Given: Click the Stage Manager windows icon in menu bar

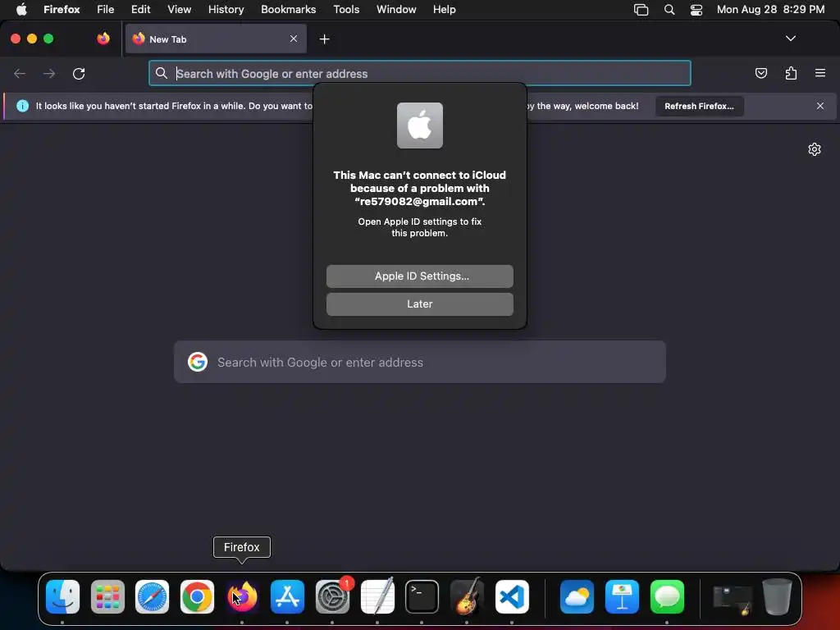Looking at the screenshot, I should 641,10.
